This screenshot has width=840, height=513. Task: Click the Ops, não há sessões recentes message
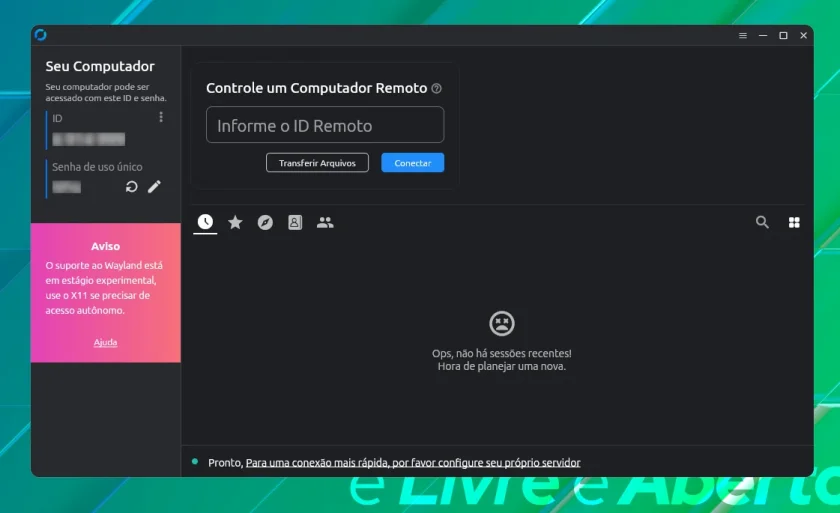(x=502, y=360)
